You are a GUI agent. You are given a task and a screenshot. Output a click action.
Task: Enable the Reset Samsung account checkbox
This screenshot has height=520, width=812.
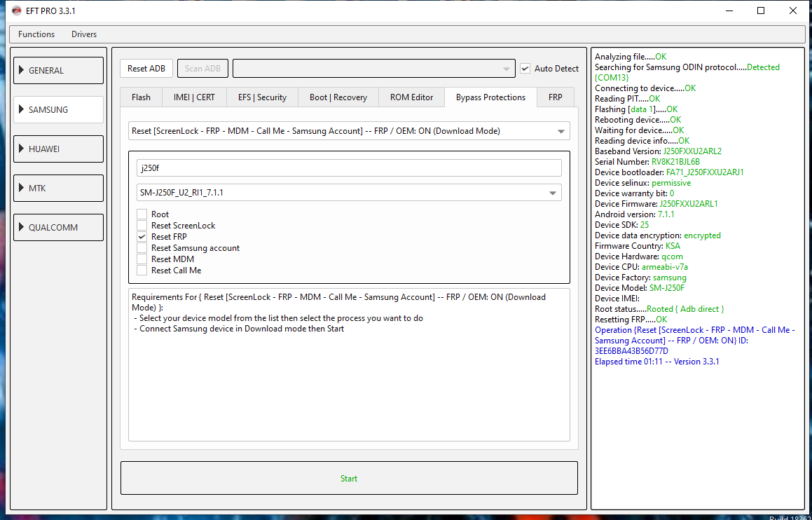[x=142, y=247]
